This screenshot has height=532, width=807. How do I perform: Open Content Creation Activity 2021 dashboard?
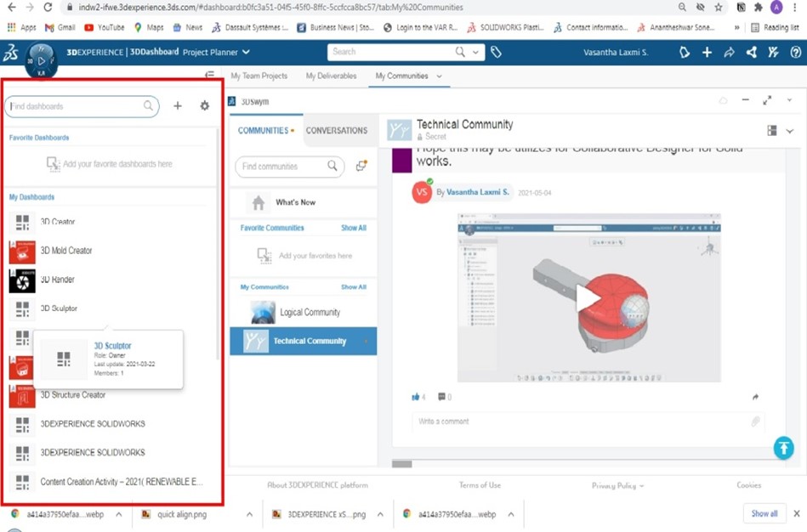(x=122, y=482)
